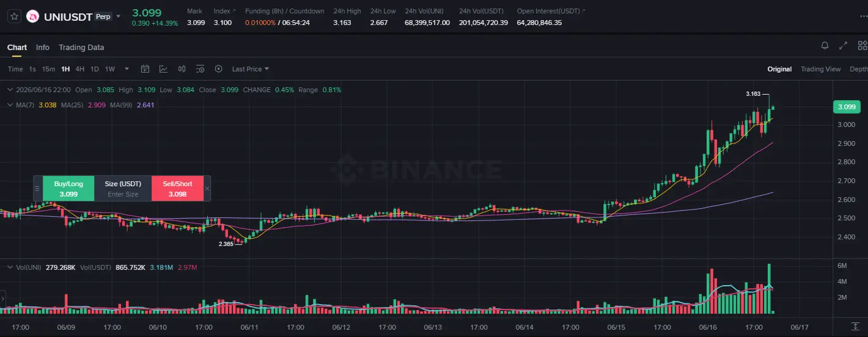Add UNIUSDT to favorites with star icon

tap(15, 16)
